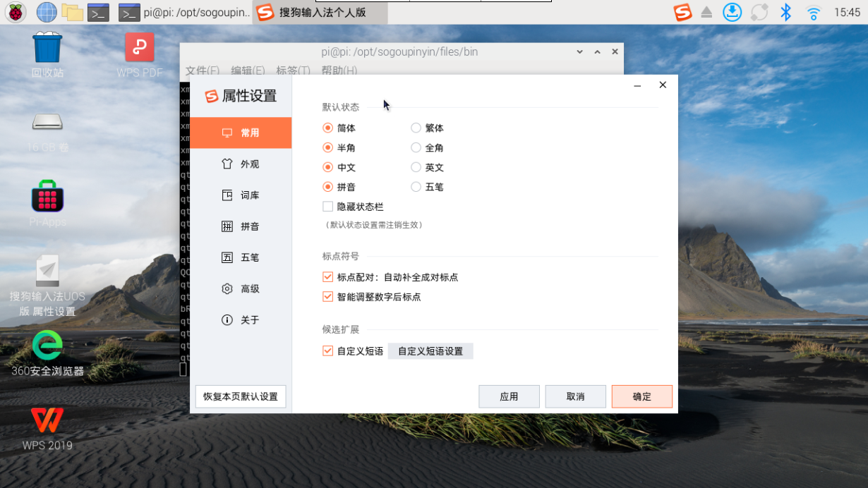
Task: Select the 常用 sidebar item
Action: (244, 132)
